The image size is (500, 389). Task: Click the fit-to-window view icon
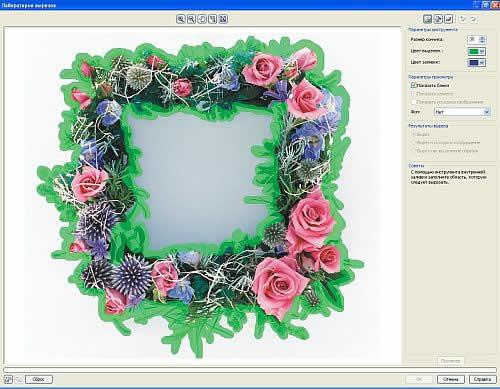[x=223, y=19]
